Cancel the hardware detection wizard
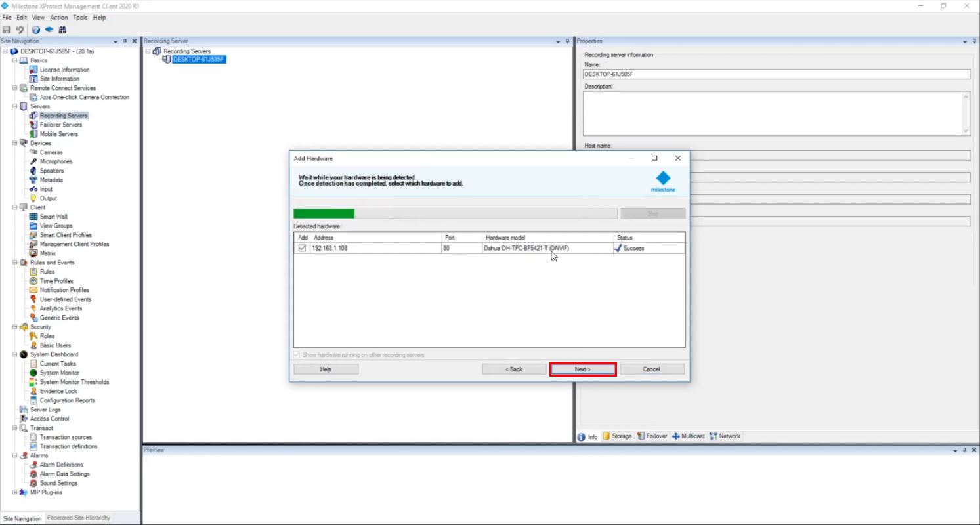The width and height of the screenshot is (980, 525). point(652,369)
